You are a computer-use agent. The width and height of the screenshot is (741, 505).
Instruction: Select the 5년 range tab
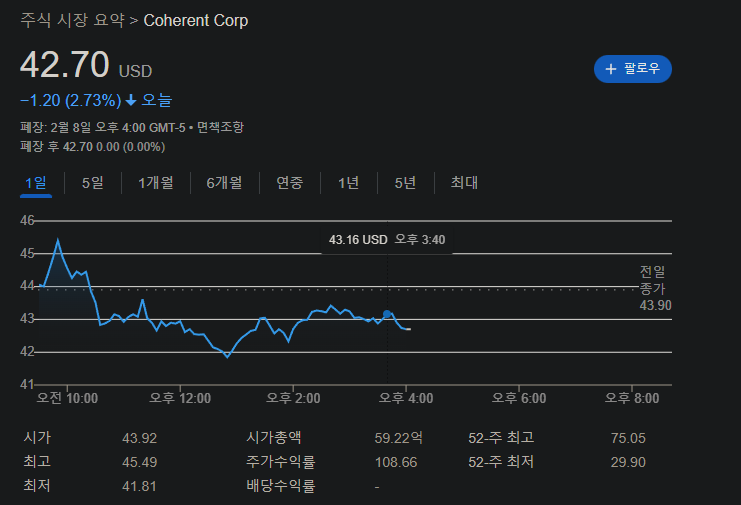(x=405, y=183)
